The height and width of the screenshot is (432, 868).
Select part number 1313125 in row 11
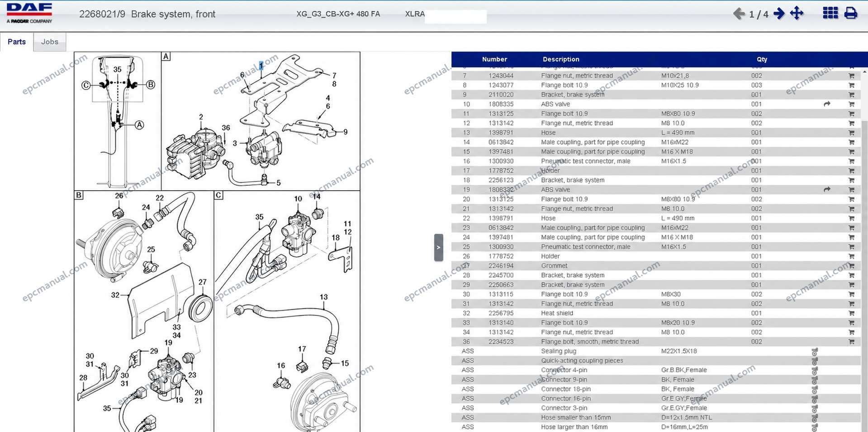(x=501, y=114)
